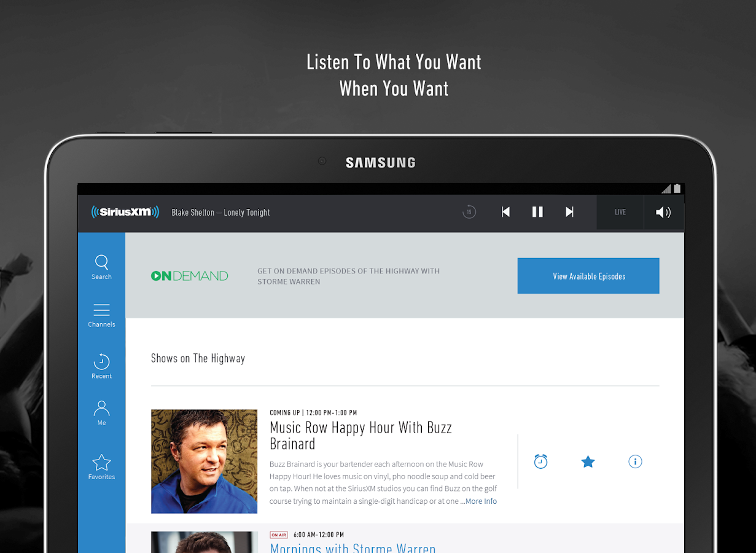Open Recent in the sidebar
This screenshot has height=553, width=756.
(x=101, y=366)
